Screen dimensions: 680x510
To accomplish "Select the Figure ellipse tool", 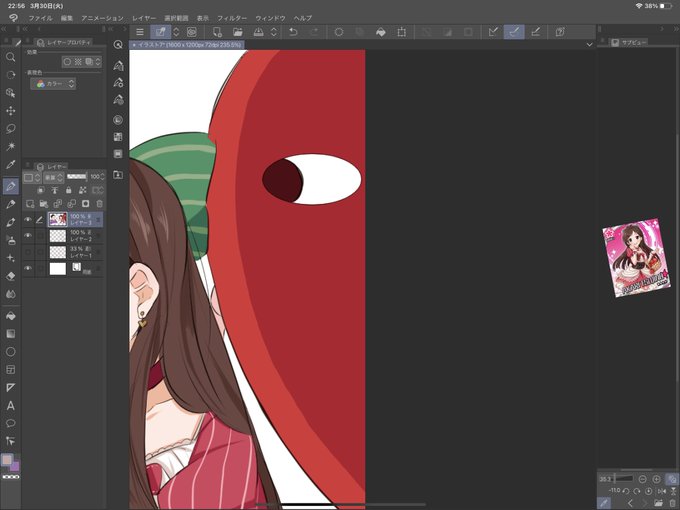I will click(10, 352).
